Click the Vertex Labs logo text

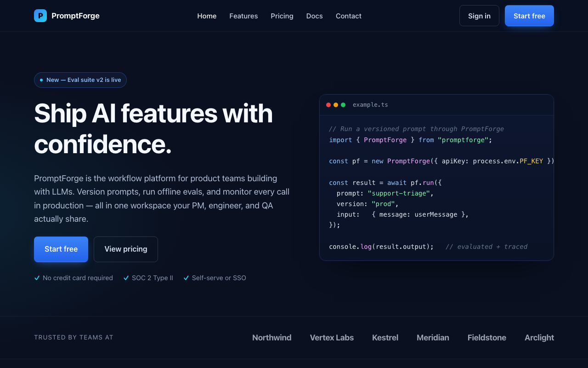[332, 338]
